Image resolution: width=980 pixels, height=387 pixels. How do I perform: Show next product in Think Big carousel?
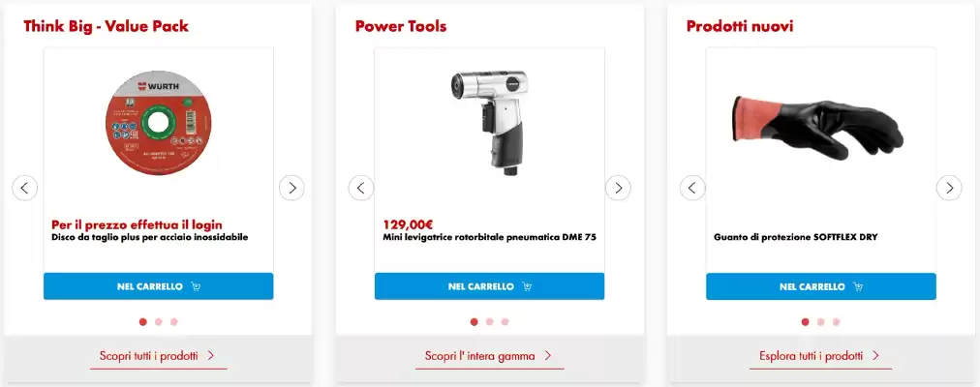pyautogui.click(x=291, y=188)
